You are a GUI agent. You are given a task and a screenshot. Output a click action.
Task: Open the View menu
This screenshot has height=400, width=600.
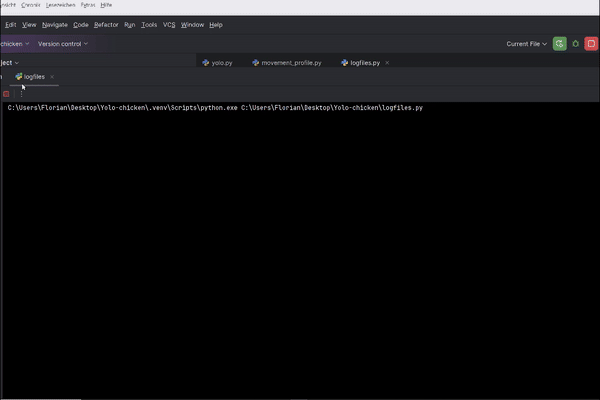[x=29, y=25]
